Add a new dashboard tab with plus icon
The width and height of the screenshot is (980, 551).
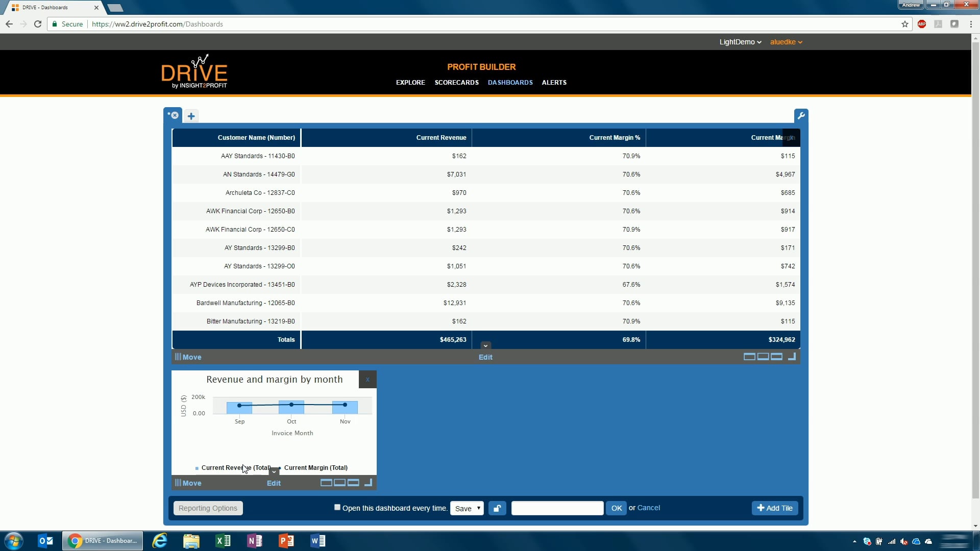click(x=191, y=116)
